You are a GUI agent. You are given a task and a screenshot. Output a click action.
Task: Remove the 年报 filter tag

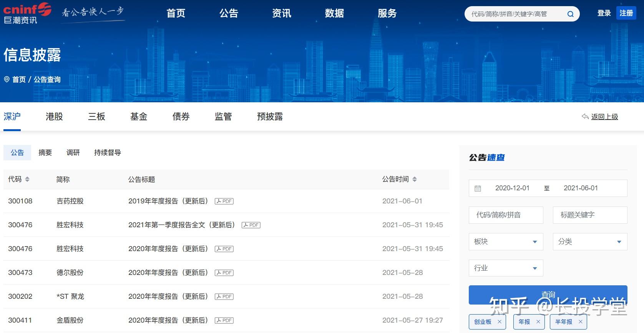(x=538, y=322)
